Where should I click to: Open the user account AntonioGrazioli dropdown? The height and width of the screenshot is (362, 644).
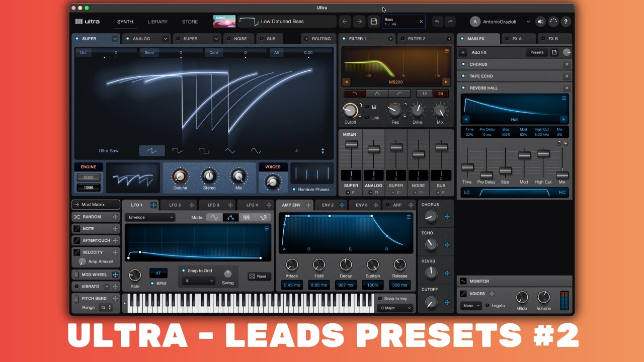pos(528,22)
